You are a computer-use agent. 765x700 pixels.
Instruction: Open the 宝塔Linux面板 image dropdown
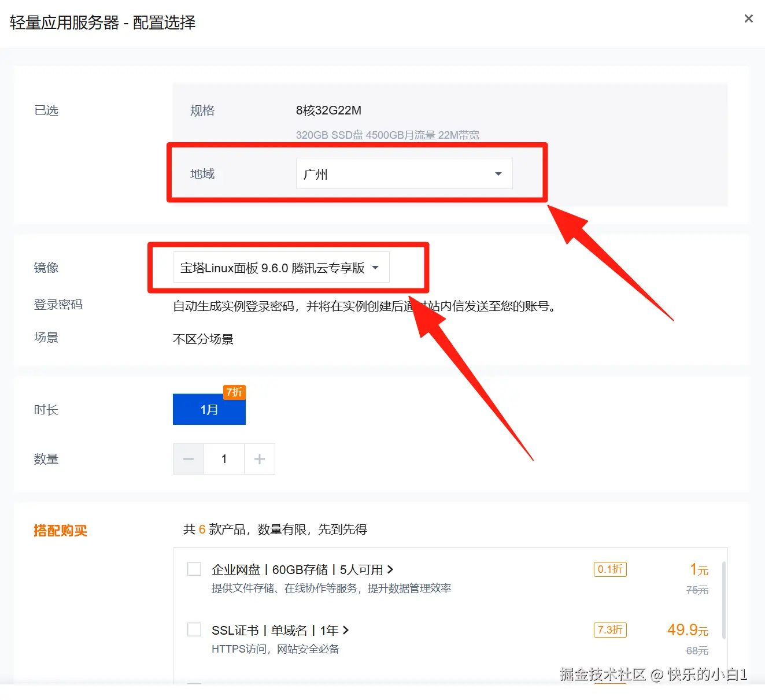pos(281,268)
